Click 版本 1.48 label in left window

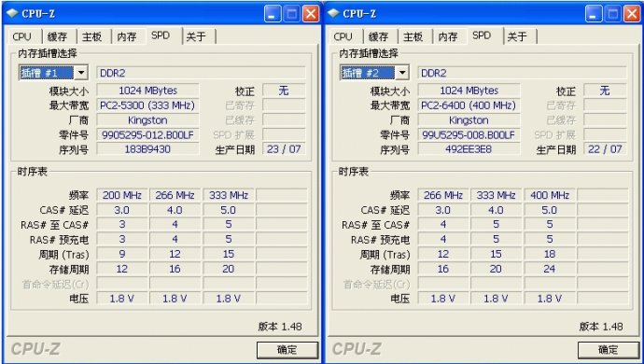[280, 327]
